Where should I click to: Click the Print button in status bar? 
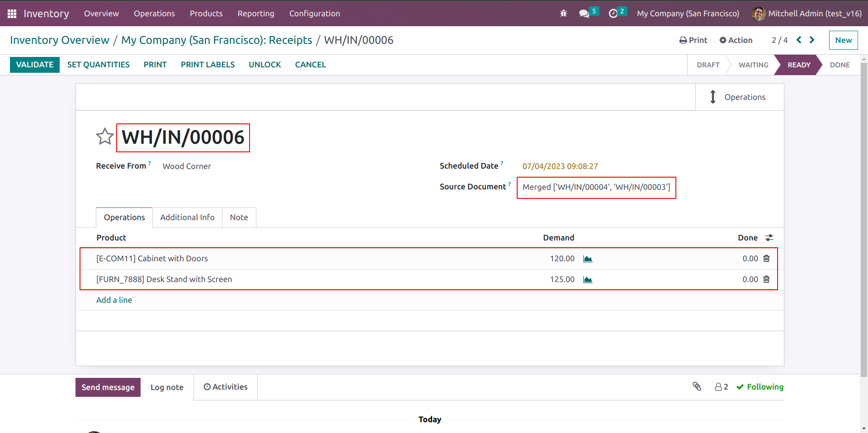click(155, 65)
